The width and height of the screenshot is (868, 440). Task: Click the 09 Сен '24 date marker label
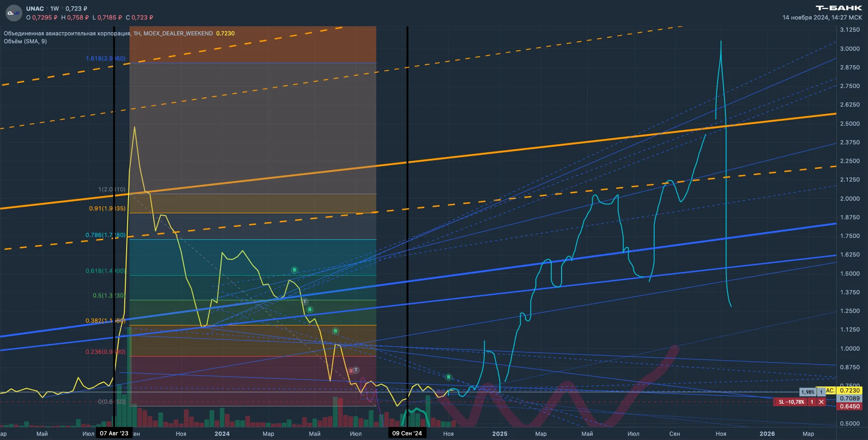[x=407, y=433]
